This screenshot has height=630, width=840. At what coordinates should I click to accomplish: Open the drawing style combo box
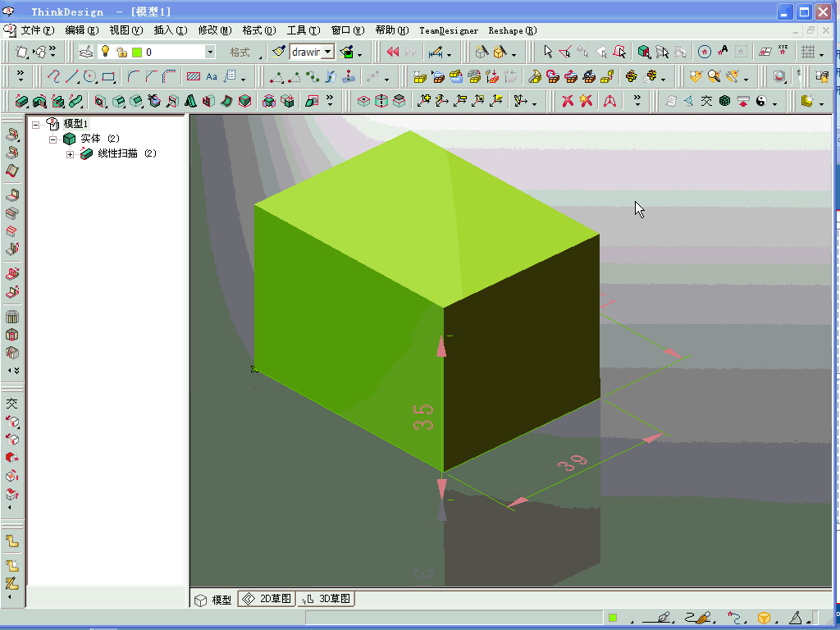[313, 52]
